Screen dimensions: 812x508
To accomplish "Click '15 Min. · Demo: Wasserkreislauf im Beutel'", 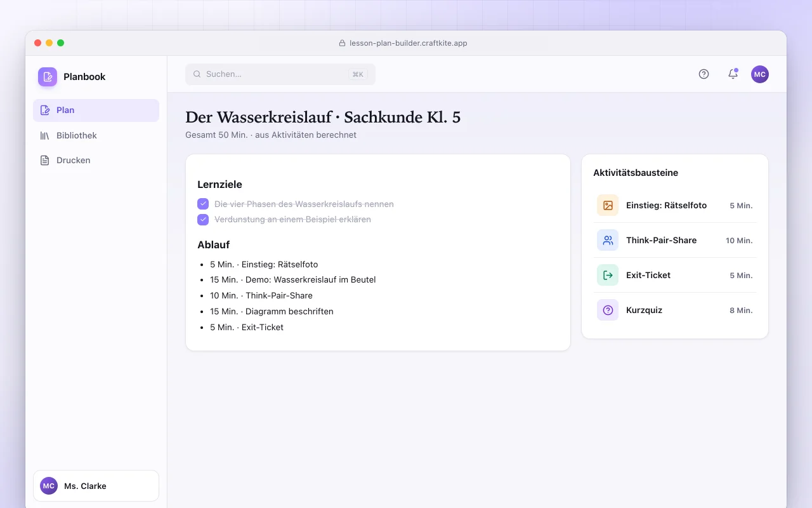I will point(293,280).
